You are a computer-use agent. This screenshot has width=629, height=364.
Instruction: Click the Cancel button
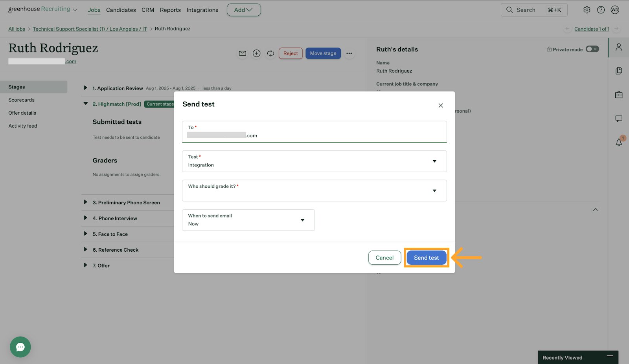[384, 258]
